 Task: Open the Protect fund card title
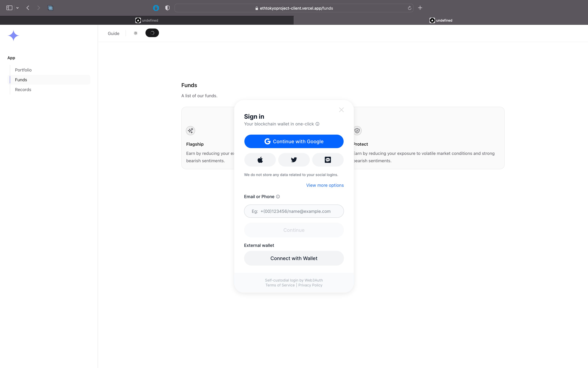pos(361,144)
